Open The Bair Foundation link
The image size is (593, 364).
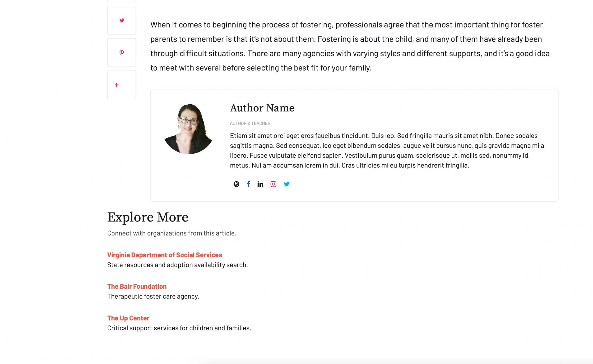point(137,286)
